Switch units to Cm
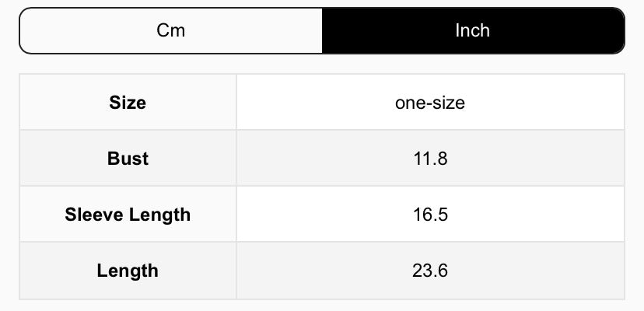Image resolution: width=644 pixels, height=311 pixels. point(171,31)
